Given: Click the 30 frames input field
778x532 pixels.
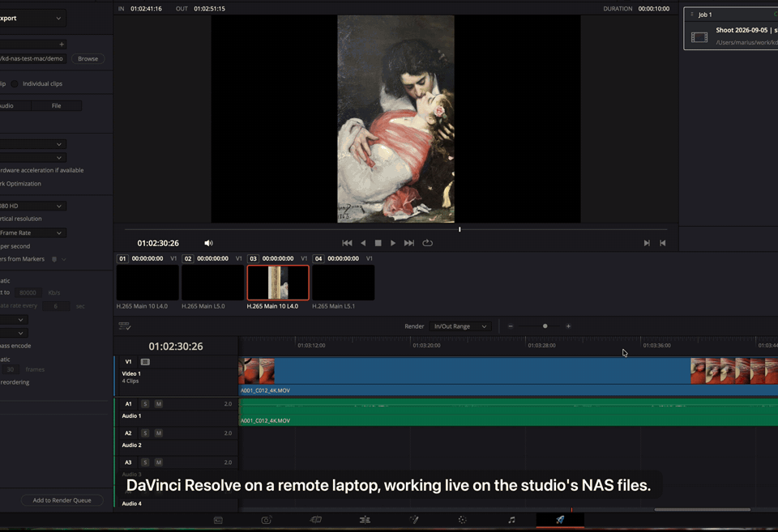Looking at the screenshot, I should (x=11, y=369).
